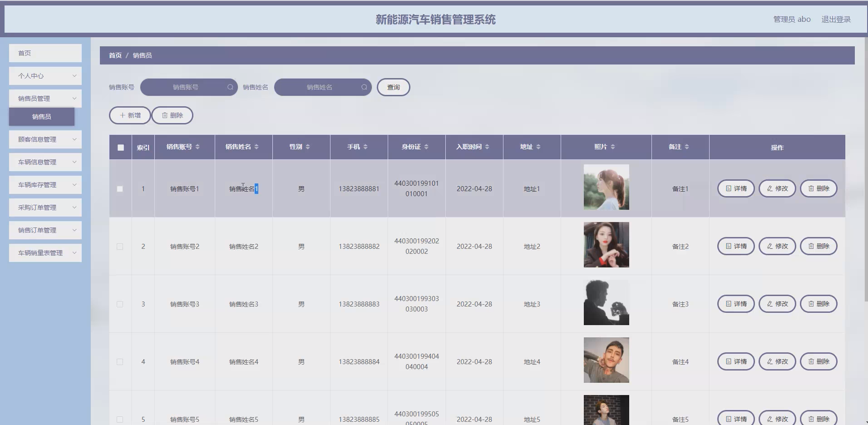
Task: Sort by 手机 column arrows
Action: point(365,147)
